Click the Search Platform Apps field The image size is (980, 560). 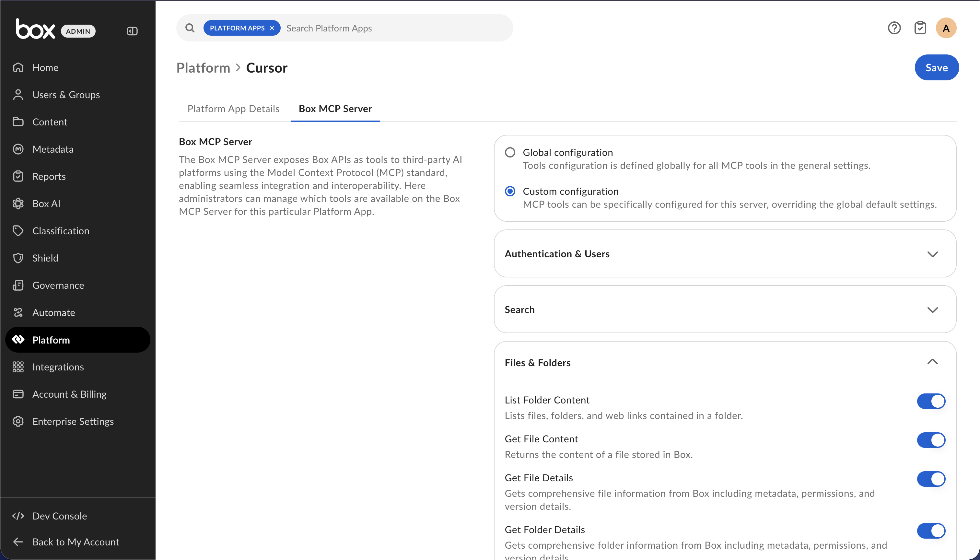[x=396, y=28]
